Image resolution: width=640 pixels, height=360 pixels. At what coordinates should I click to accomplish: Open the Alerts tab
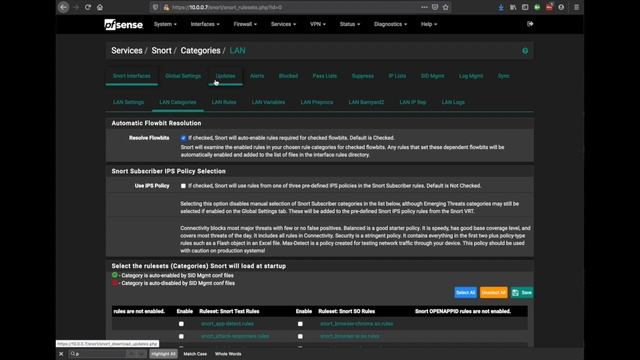tap(257, 76)
